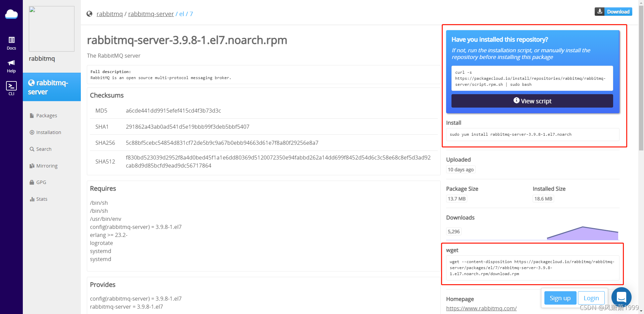The image size is (644, 314).
Task: Click the Sign up button
Action: pos(560,298)
